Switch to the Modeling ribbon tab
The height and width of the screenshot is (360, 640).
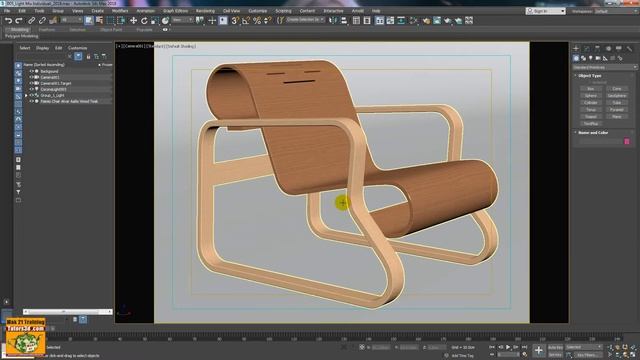[x=19, y=30]
